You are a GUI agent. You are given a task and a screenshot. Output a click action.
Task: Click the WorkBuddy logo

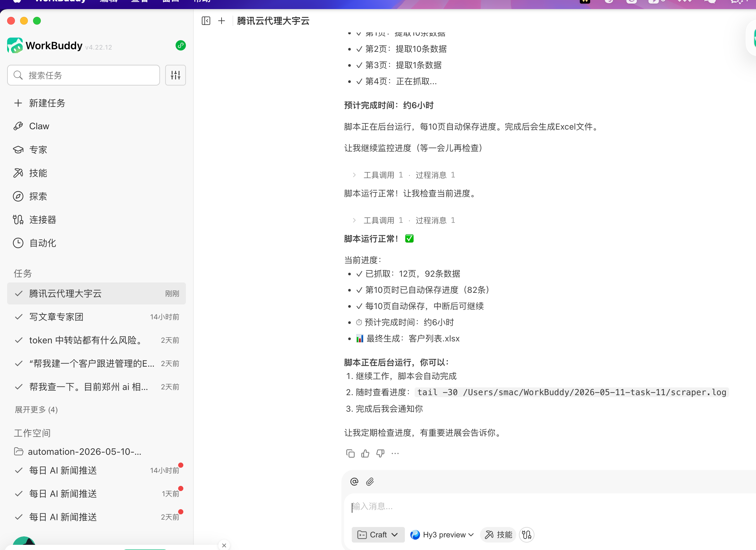pyautogui.click(x=15, y=45)
